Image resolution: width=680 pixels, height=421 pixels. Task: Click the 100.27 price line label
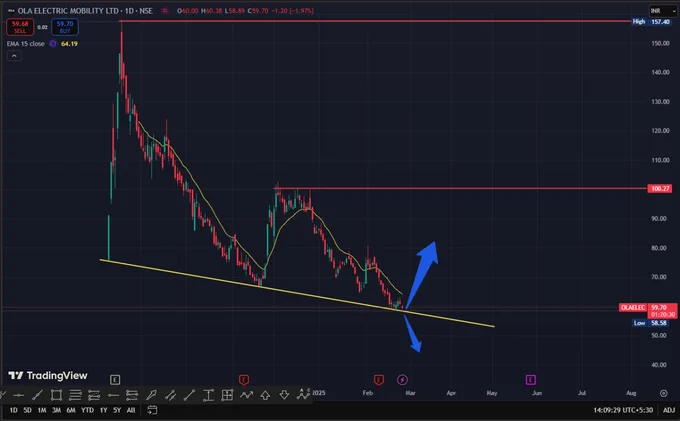pyautogui.click(x=660, y=189)
